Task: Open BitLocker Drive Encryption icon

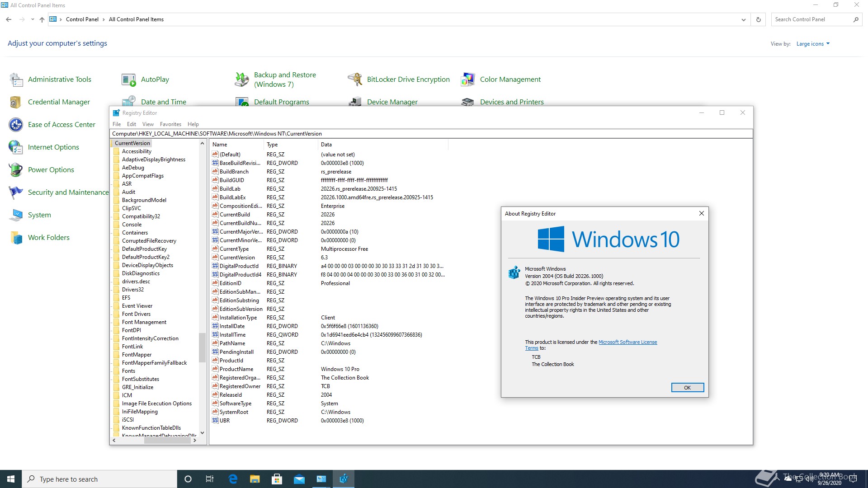Action: click(x=355, y=80)
